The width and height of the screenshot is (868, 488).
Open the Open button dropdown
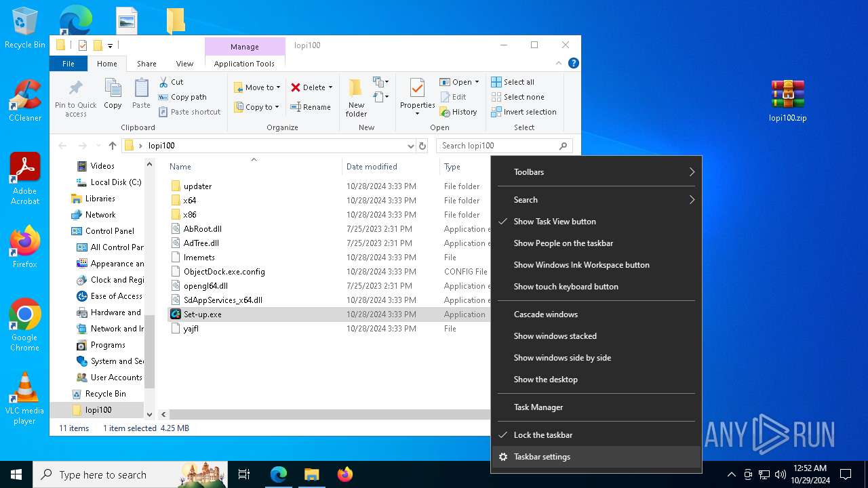[477, 82]
